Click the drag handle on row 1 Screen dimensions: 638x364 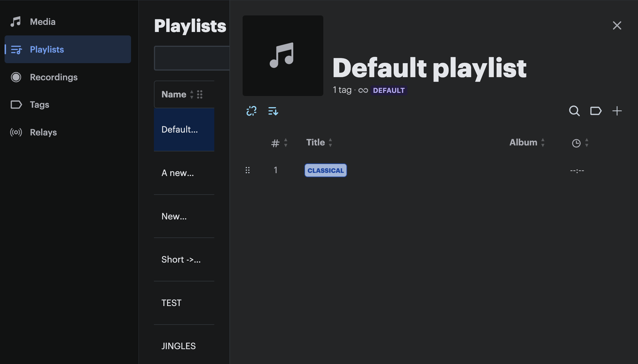tap(247, 170)
